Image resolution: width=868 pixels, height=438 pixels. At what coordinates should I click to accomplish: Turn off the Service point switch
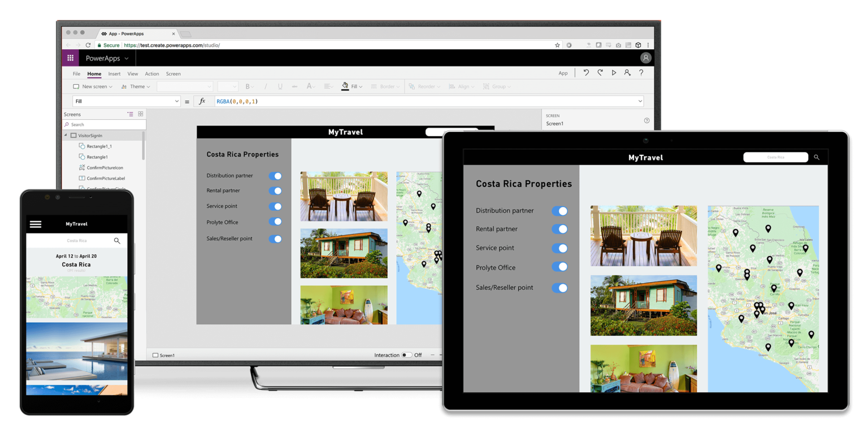tap(276, 206)
